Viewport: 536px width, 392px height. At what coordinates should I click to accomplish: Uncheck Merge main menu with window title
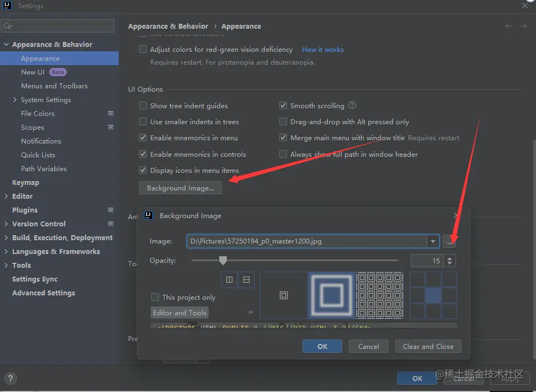click(283, 137)
